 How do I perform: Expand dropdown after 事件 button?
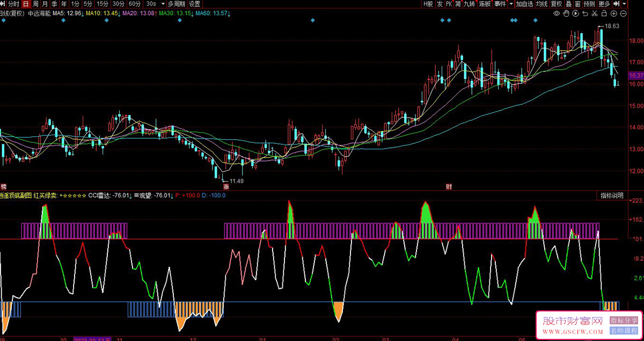click(x=511, y=4)
